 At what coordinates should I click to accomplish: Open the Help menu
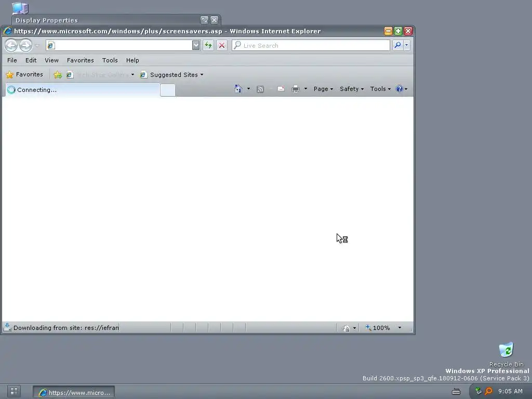point(132,60)
